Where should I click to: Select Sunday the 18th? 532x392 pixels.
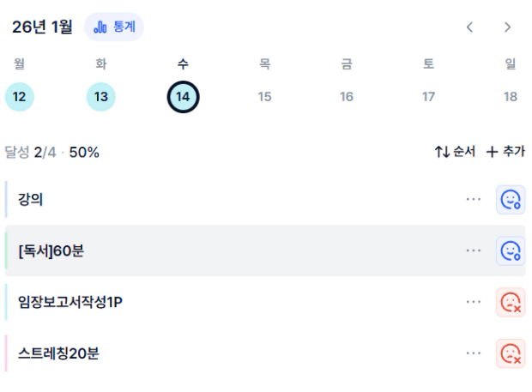[511, 97]
